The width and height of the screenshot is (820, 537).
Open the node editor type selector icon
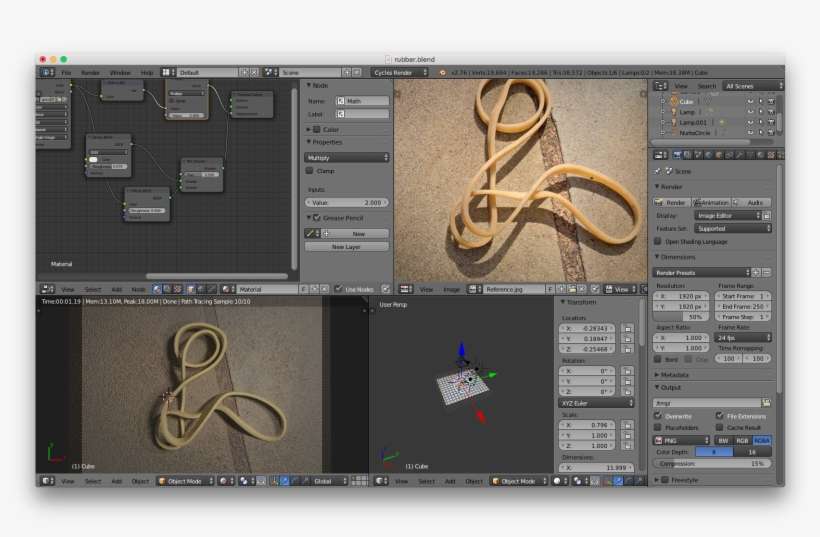48,289
